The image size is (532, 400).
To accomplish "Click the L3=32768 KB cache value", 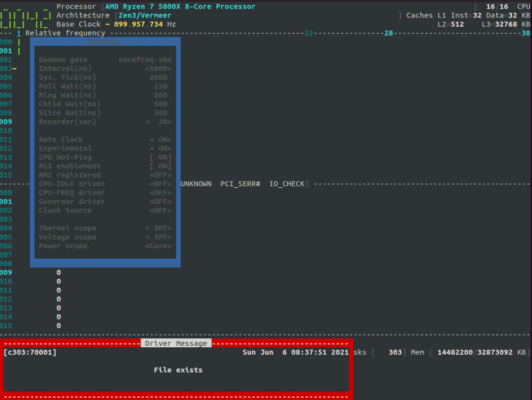I will [506, 24].
